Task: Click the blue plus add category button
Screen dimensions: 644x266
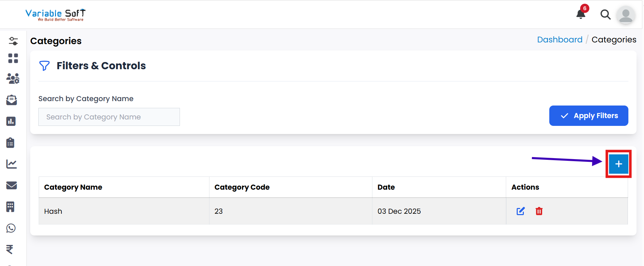Action: [x=619, y=164]
